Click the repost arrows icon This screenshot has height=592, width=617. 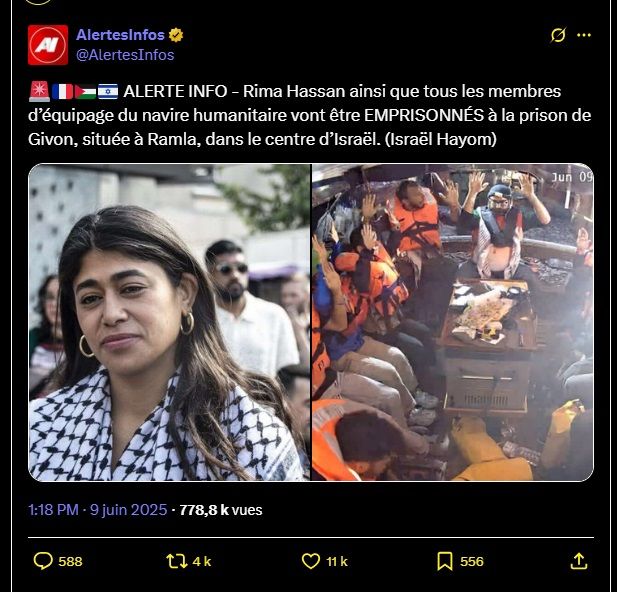[177, 561]
